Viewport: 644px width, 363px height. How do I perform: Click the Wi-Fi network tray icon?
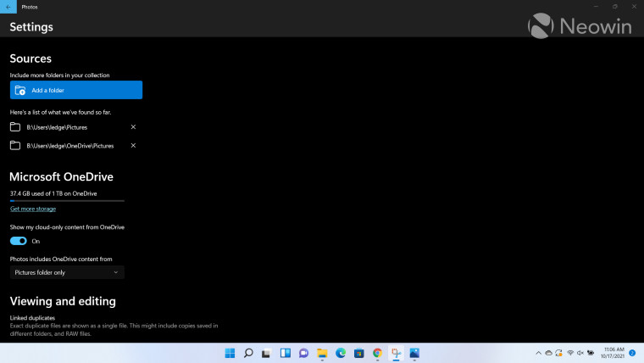(x=570, y=353)
